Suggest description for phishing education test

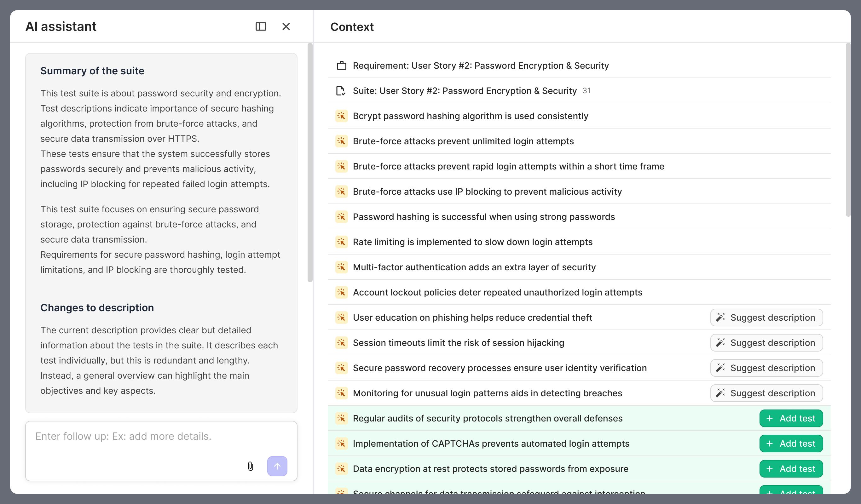[766, 318]
